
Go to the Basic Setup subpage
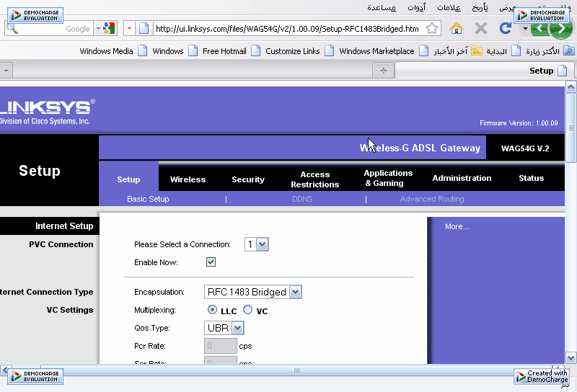148,199
